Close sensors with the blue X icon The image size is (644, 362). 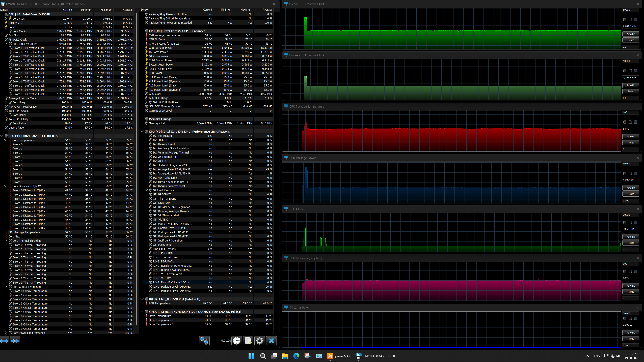point(271,341)
